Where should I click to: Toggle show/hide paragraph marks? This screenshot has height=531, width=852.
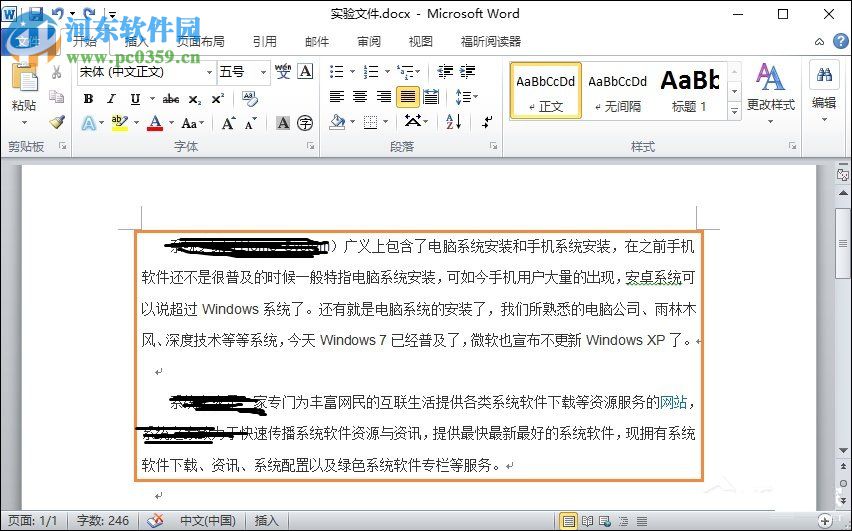pos(487,122)
